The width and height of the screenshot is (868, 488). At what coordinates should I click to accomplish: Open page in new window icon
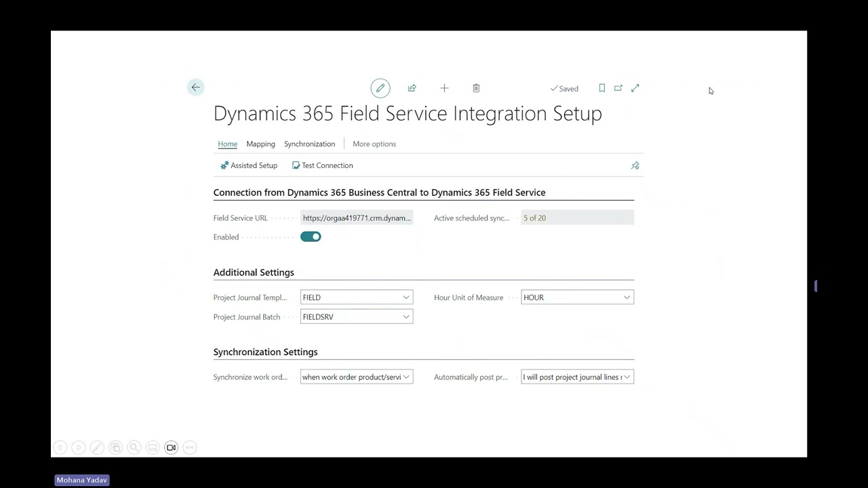pyautogui.click(x=618, y=88)
